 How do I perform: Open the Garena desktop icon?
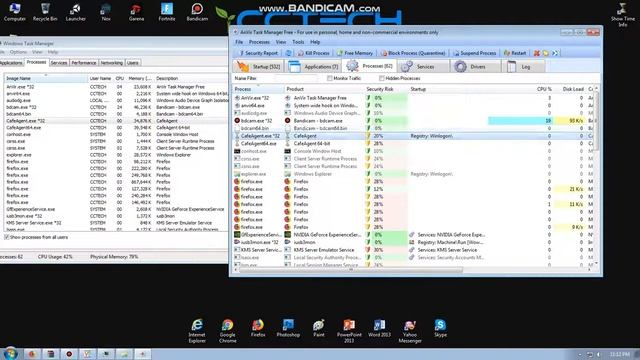click(x=136, y=12)
